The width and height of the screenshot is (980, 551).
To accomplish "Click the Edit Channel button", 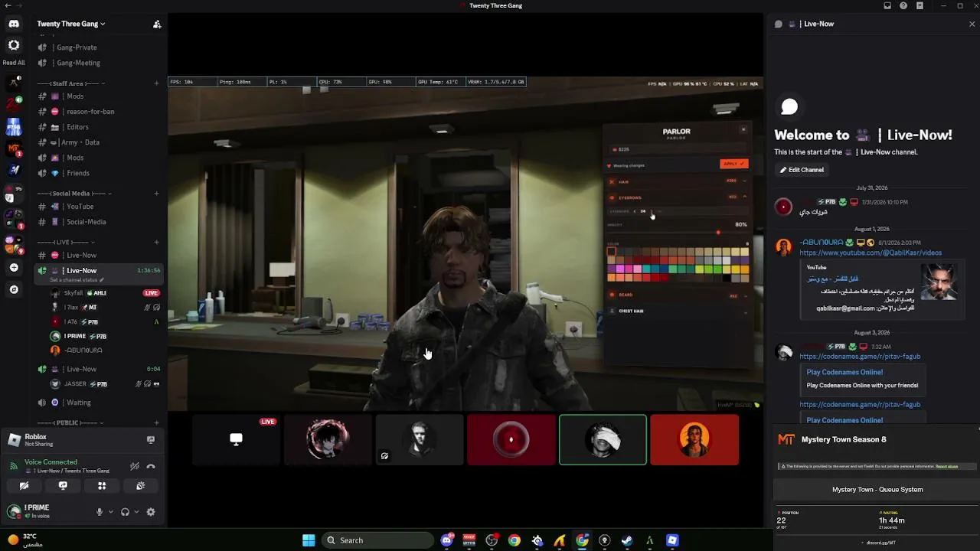I will click(802, 170).
